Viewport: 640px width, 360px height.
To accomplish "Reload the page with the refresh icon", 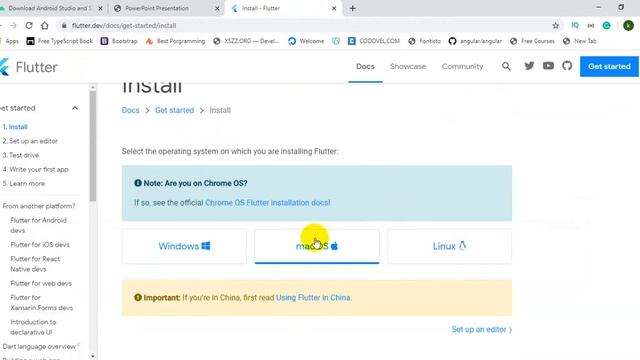I will 29,25.
